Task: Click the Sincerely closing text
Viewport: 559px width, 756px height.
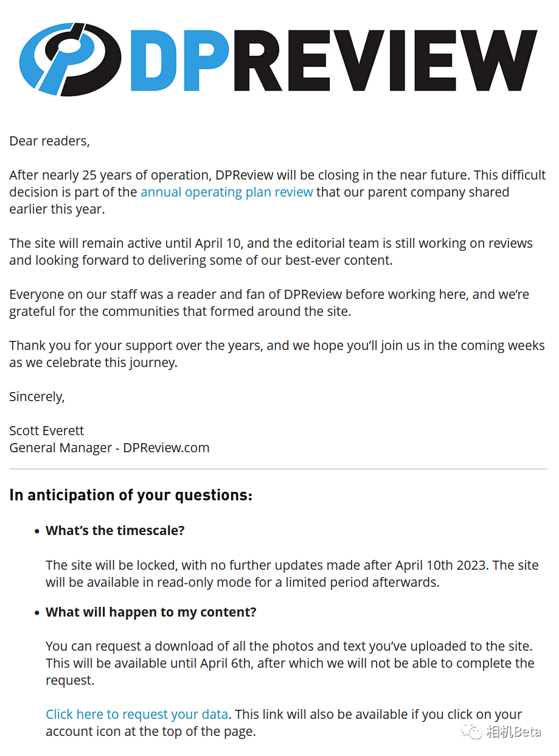Action: [x=37, y=397]
